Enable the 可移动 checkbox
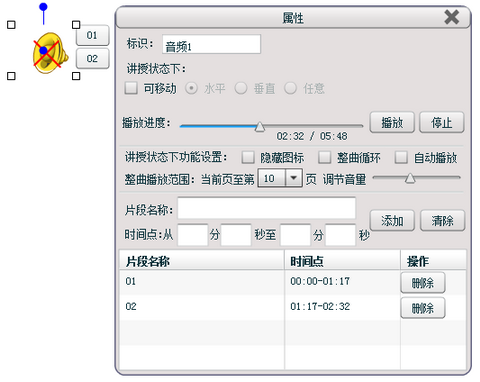Image resolution: width=480 pixels, height=382 pixels. pos(131,88)
